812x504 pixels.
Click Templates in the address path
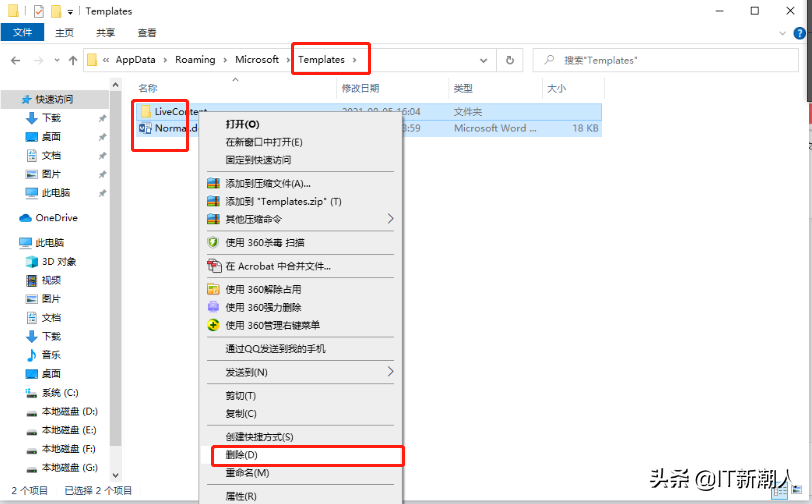[321, 60]
